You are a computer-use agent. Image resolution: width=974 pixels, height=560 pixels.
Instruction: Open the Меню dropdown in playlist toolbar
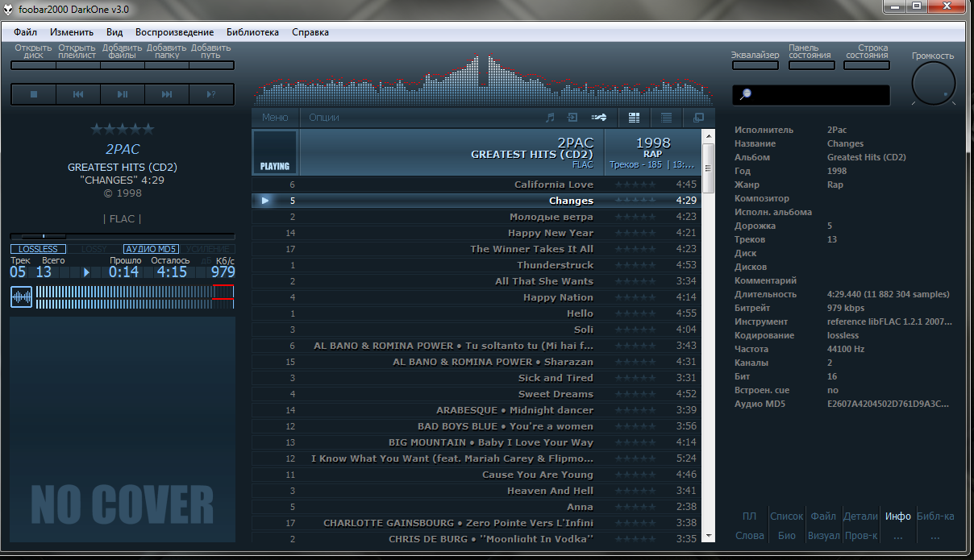pos(275,118)
